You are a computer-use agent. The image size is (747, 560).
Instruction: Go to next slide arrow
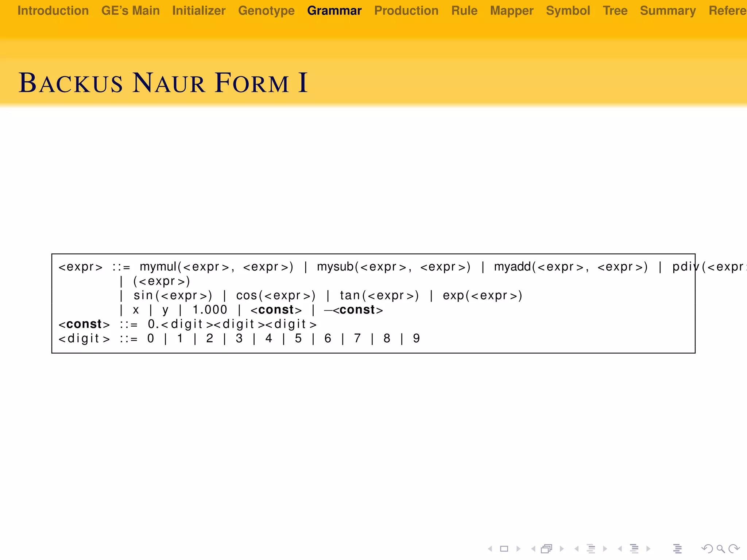518,549
